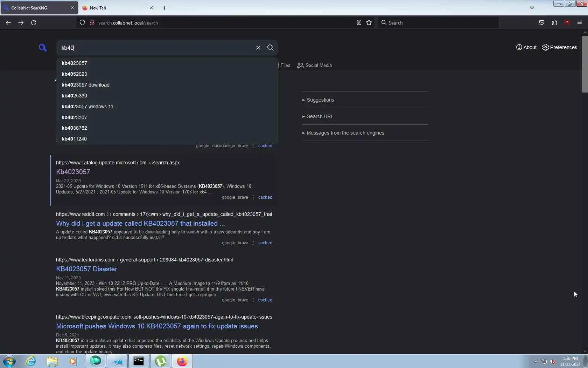Open the taskbar clock and date
588x368 pixels.
570,361
